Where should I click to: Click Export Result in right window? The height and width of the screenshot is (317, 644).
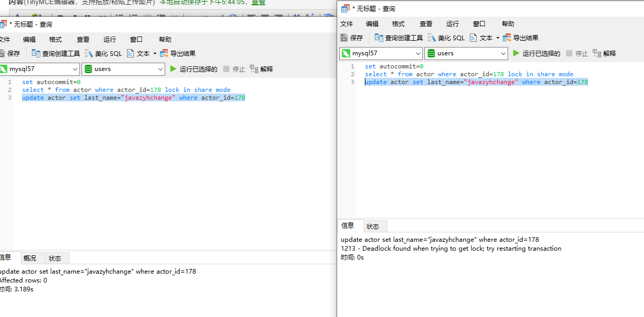tap(521, 38)
